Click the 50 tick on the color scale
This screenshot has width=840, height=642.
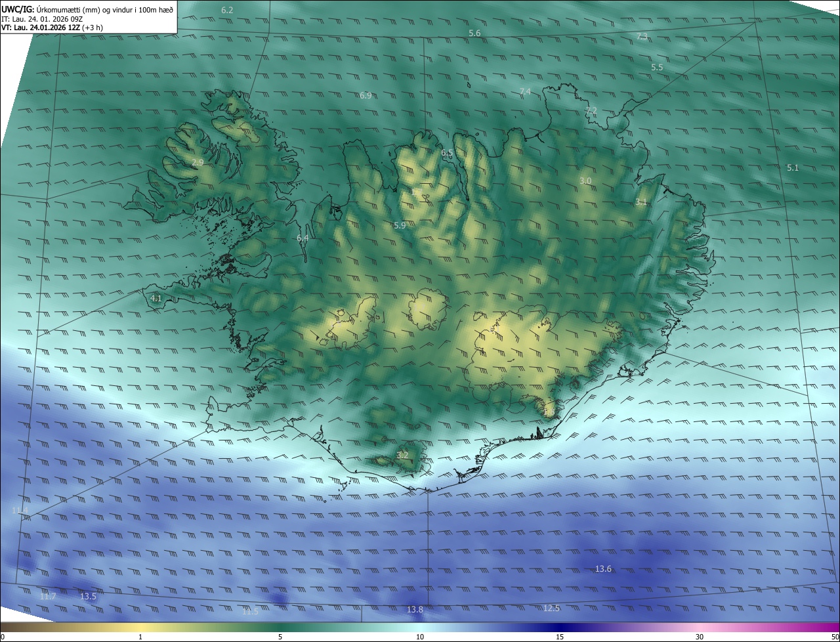point(835,637)
